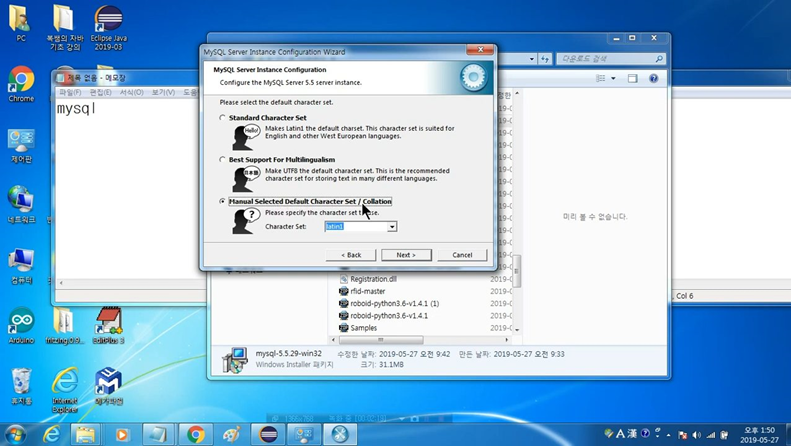This screenshot has height=446, width=791.
Task: Open the PC desktop icon
Action: 21,23
